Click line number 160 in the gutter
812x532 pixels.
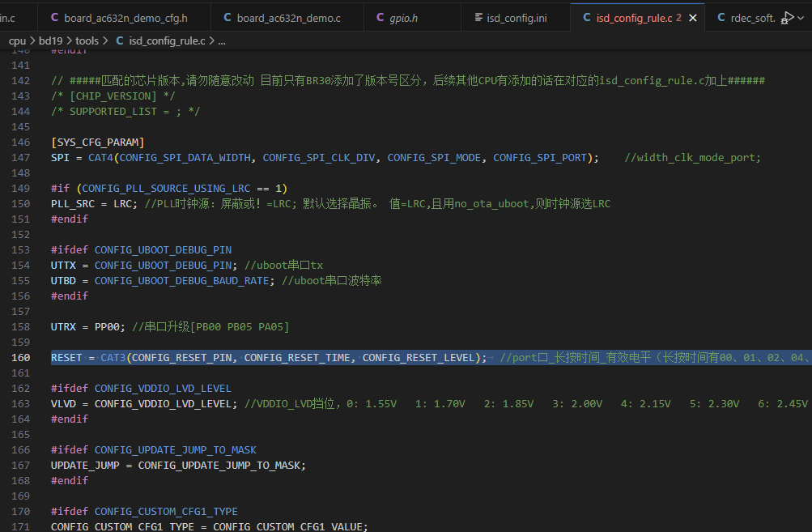(x=21, y=357)
